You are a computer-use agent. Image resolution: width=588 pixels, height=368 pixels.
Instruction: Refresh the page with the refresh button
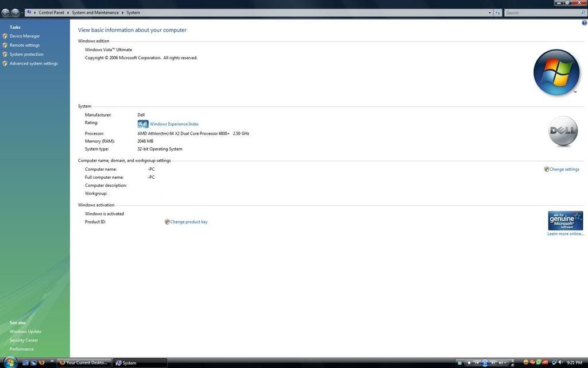pos(498,13)
